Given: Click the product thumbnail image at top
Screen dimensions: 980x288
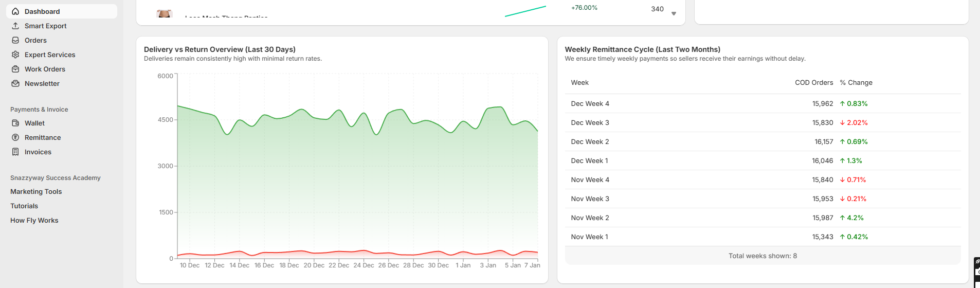Looking at the screenshot, I should (164, 13).
